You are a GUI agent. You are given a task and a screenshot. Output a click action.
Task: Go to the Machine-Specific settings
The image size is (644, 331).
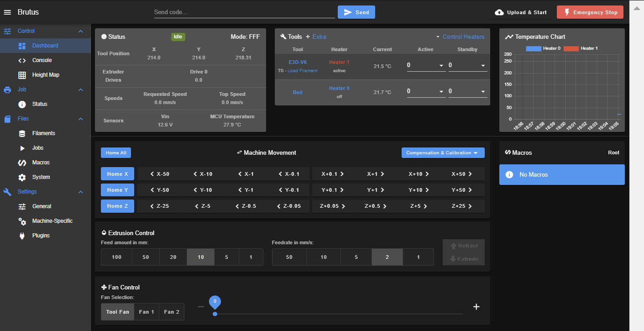point(46,221)
